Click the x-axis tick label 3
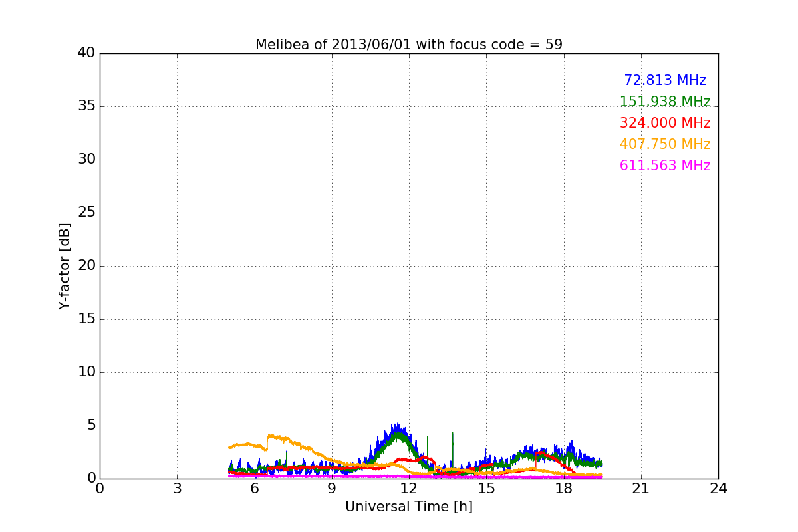 (x=177, y=489)
